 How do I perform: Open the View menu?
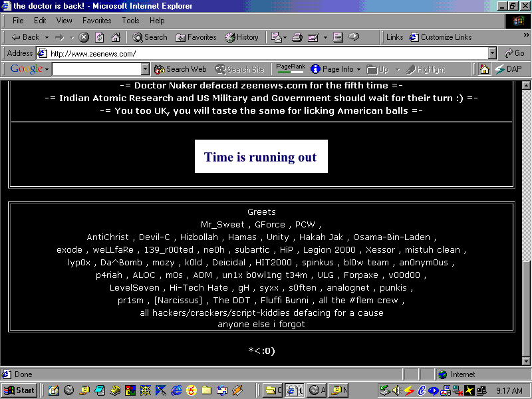(64, 21)
